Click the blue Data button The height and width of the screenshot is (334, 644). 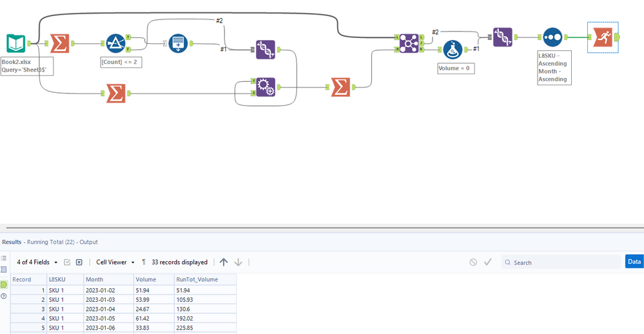pyautogui.click(x=634, y=262)
